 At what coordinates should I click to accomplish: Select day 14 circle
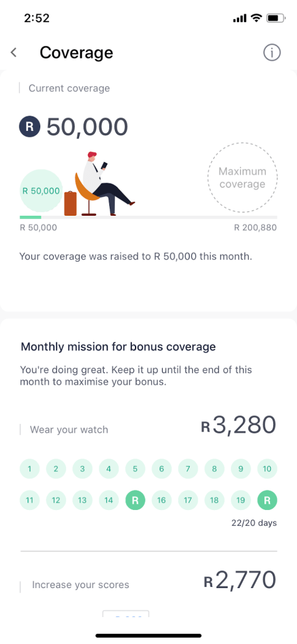coord(109,500)
